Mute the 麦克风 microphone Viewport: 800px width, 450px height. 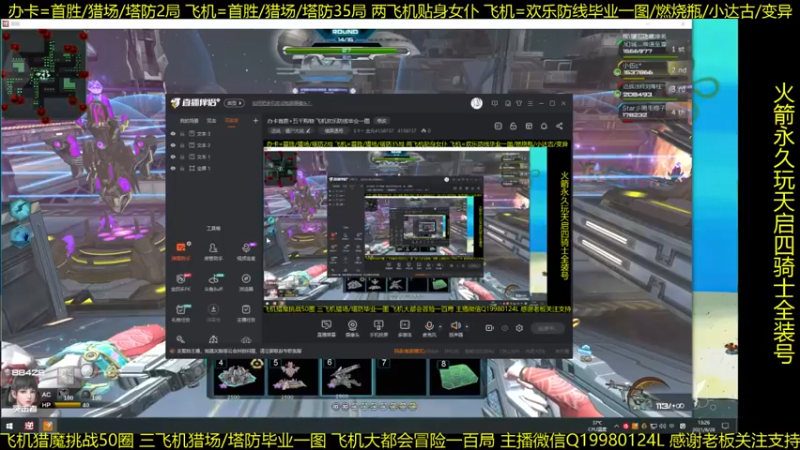click(429, 328)
